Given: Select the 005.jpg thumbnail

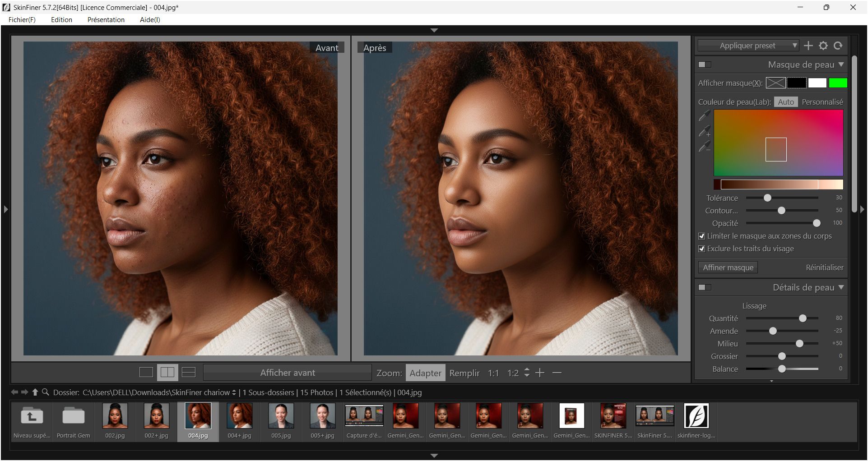Looking at the screenshot, I should [281, 421].
